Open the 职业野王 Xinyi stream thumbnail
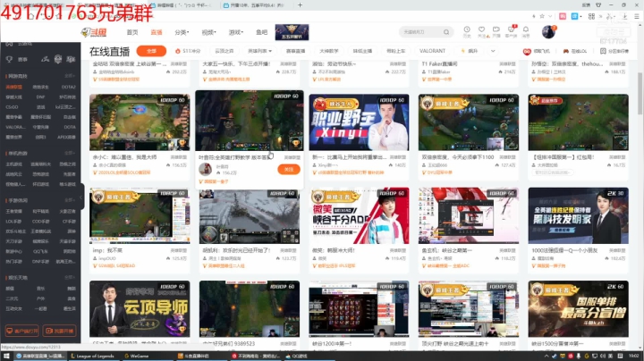The height and width of the screenshot is (361, 644). coord(359,122)
